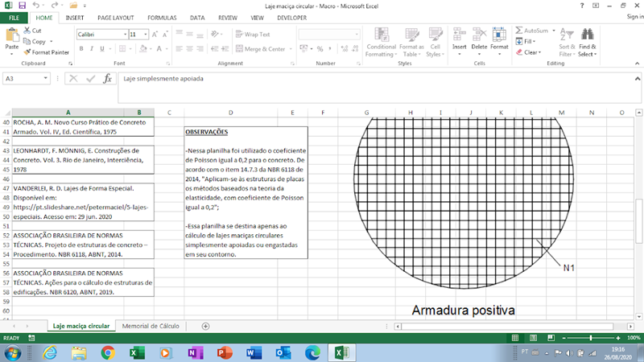Viewport: 644px width, 362px height.
Task: Switch to the DEVELOPER ribbon tab
Action: [x=291, y=18]
